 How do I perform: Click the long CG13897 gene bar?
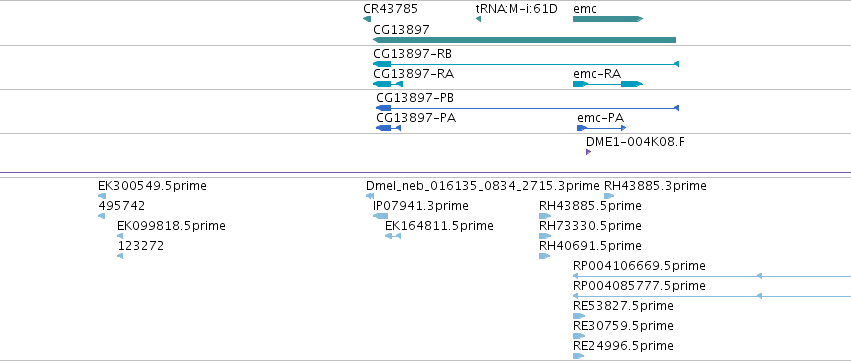[524, 40]
